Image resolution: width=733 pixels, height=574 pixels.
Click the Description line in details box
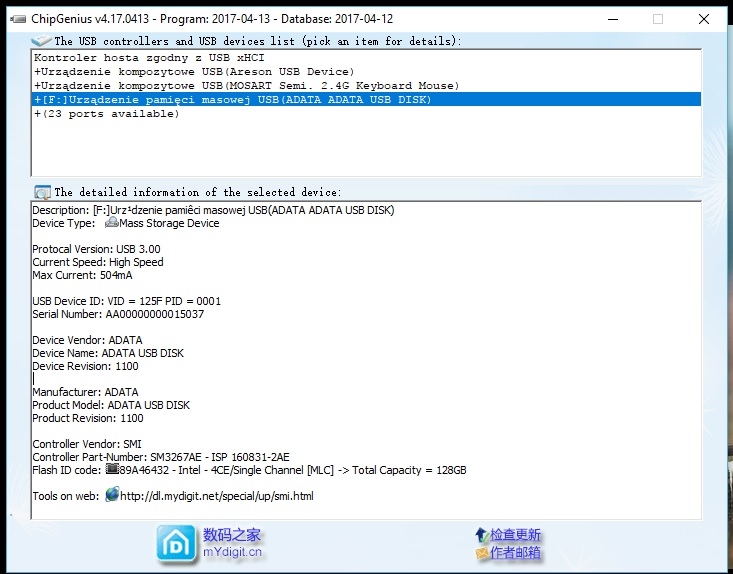214,210
